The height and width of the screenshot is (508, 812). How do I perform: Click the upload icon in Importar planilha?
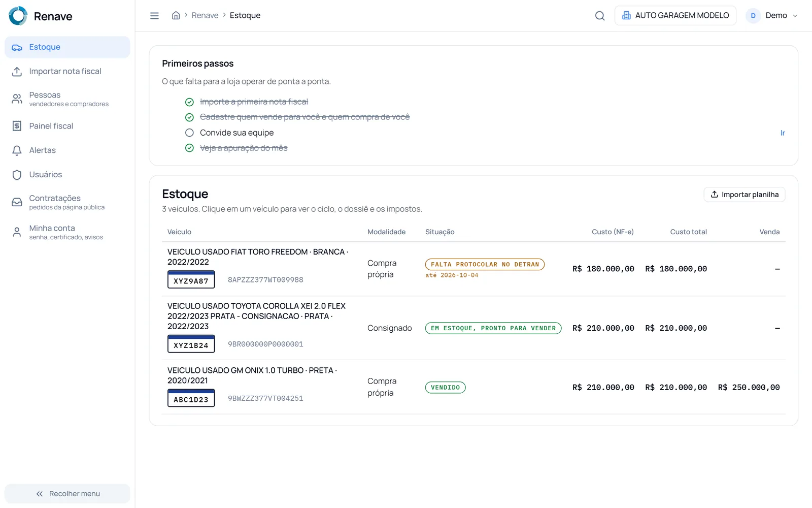click(714, 195)
